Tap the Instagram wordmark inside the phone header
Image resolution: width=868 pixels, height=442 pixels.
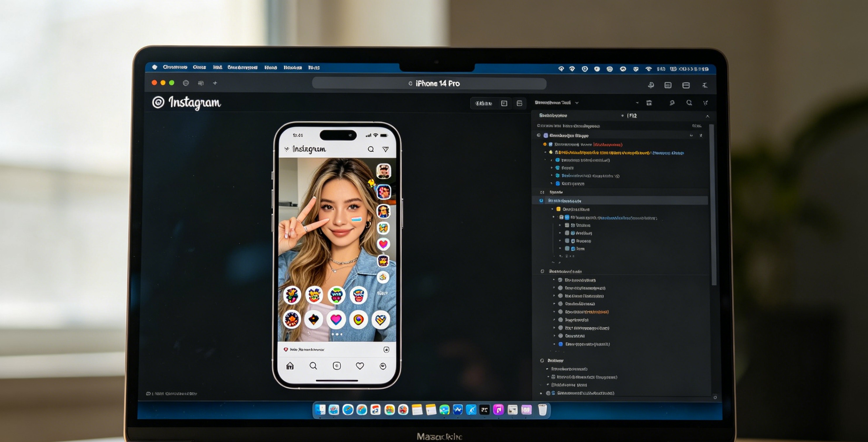(x=309, y=149)
